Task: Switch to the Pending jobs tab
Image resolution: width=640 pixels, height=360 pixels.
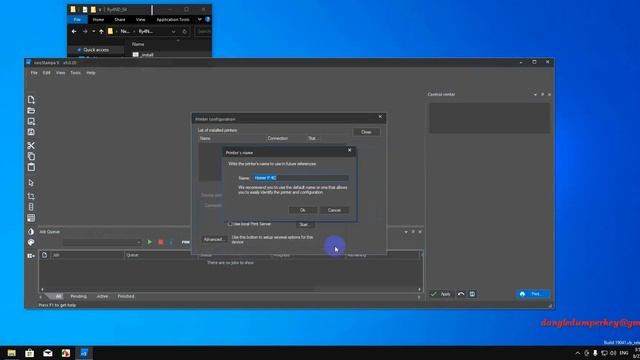Action: tap(78, 296)
